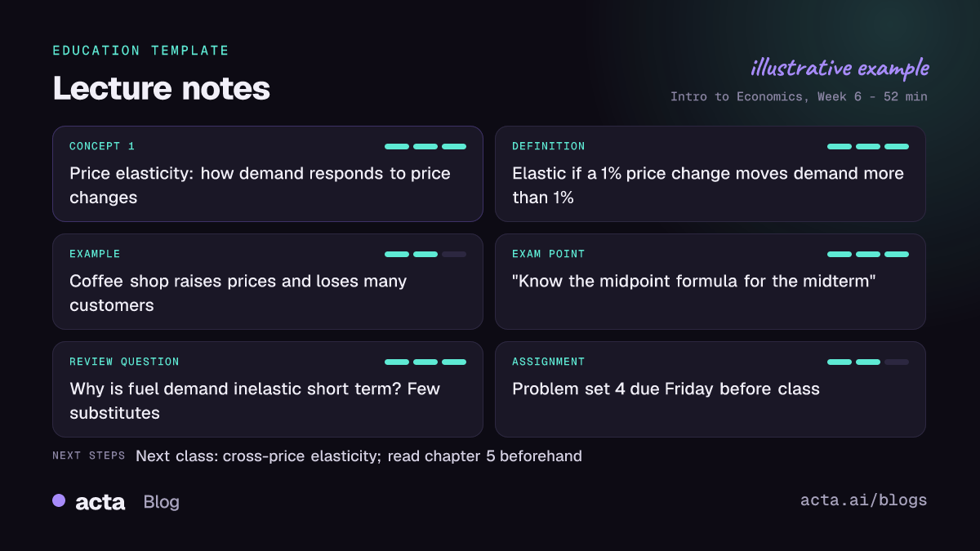This screenshot has width=980, height=551.
Task: Click the "NEXT STEPS" label
Action: coord(89,455)
